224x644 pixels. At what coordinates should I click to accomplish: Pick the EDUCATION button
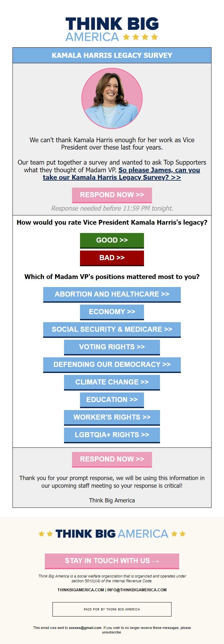112,400
